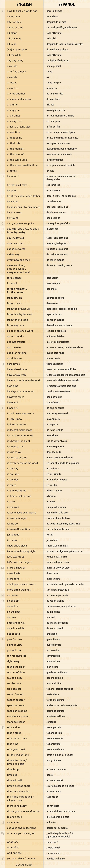
Task: Select the phrase 'carry / gain one's point'
Action: [x=21, y=223]
